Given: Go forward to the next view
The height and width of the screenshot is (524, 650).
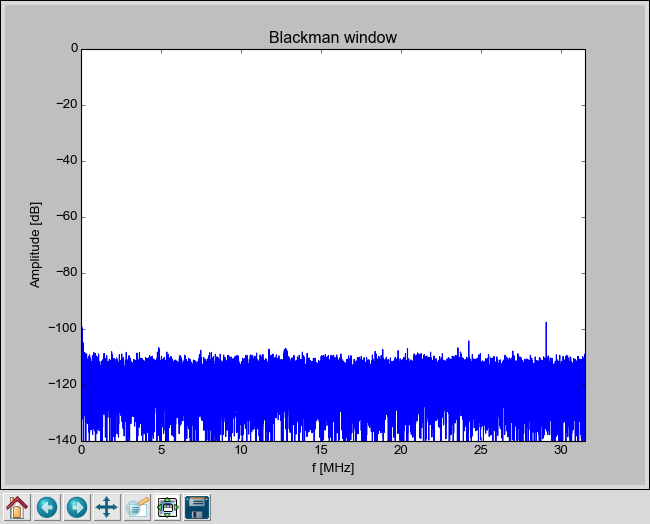Looking at the screenshot, I should click(77, 507).
